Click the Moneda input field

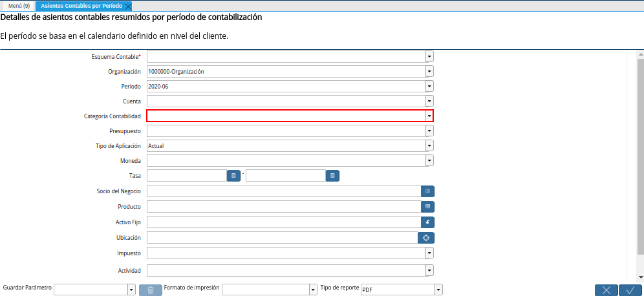point(286,160)
